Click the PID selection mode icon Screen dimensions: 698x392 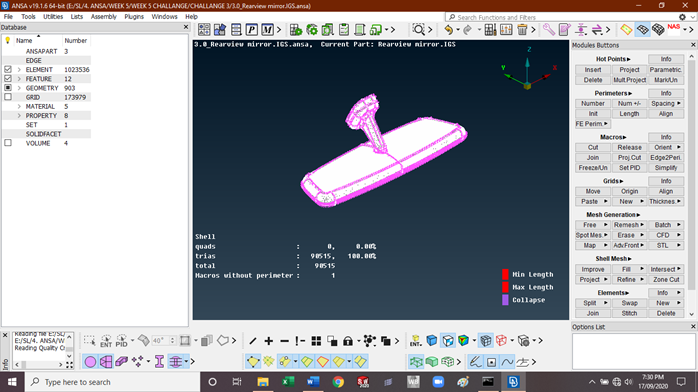coord(121,341)
